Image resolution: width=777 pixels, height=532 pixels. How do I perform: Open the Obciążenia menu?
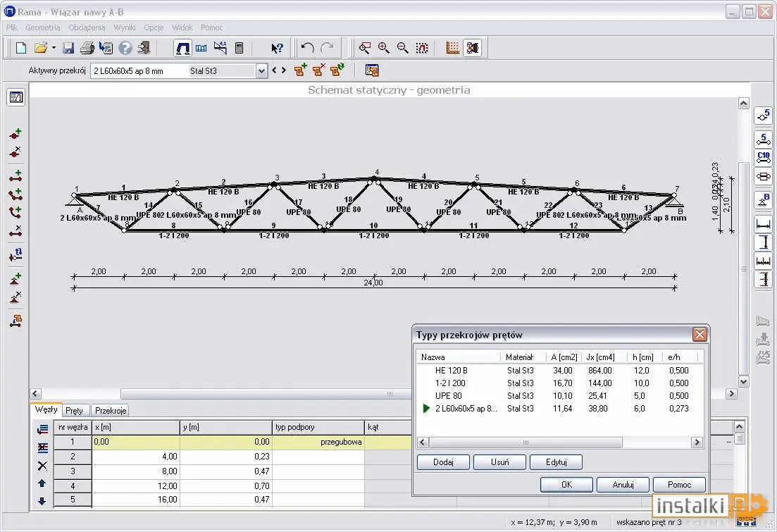(87, 27)
